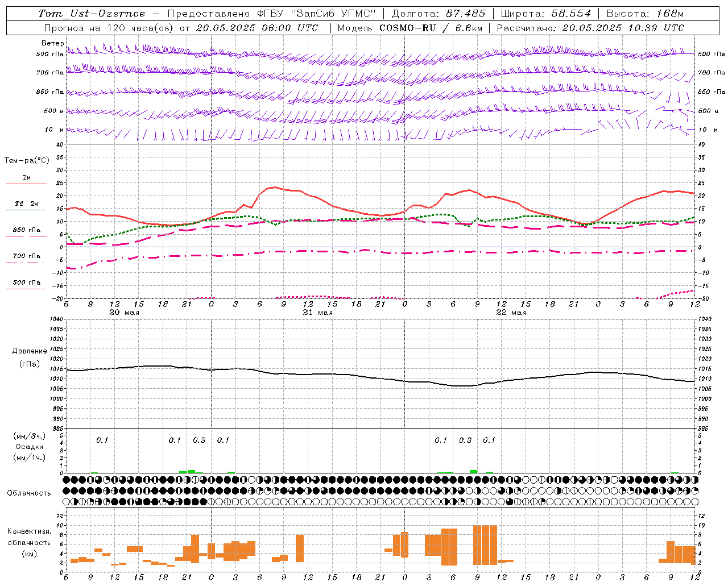Click the (гПа) unit under Давление

click(29, 364)
